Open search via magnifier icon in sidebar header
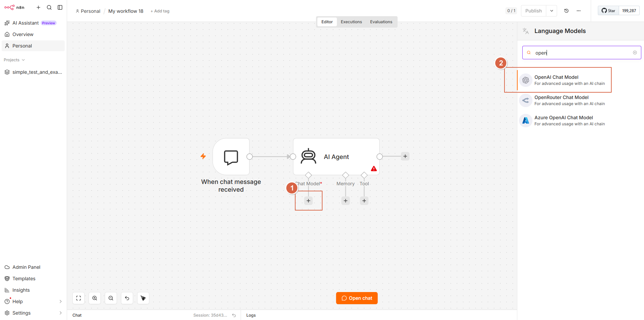The width and height of the screenshot is (644, 320). (x=49, y=7)
